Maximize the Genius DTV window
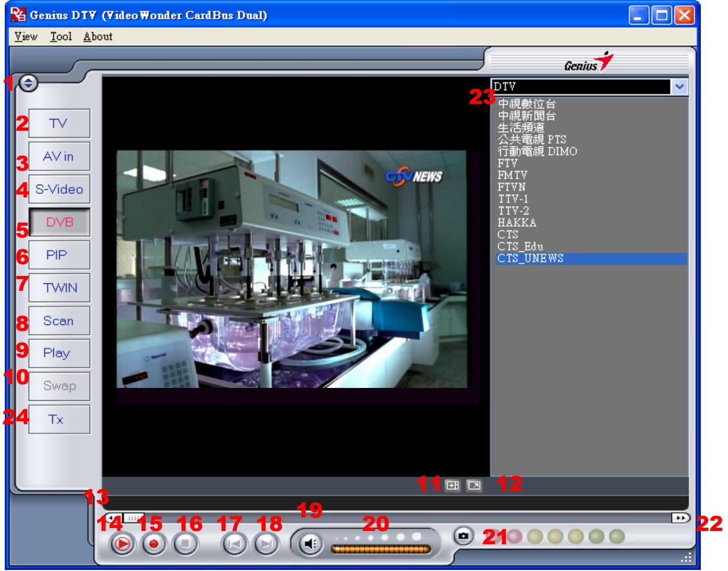The height and width of the screenshot is (571, 728). click(662, 15)
